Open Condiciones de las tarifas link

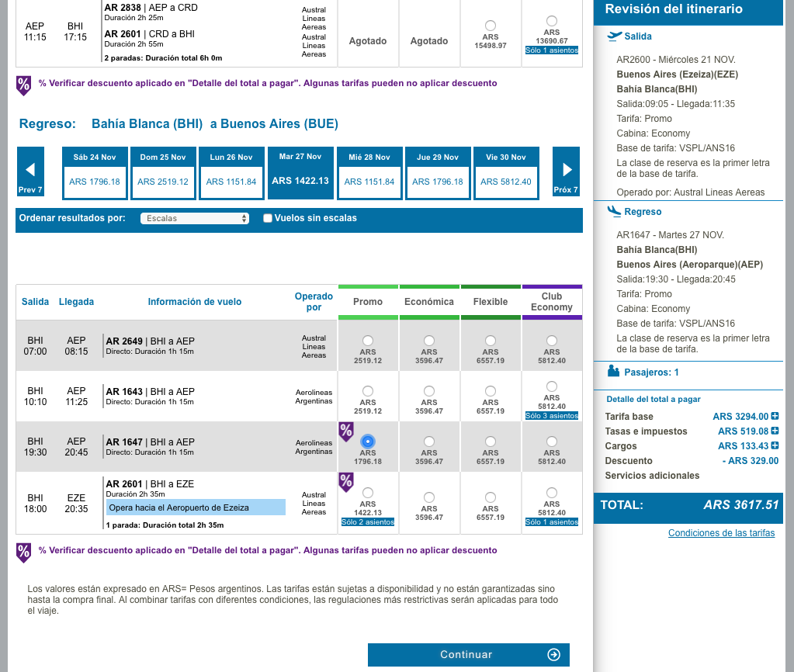(x=721, y=533)
